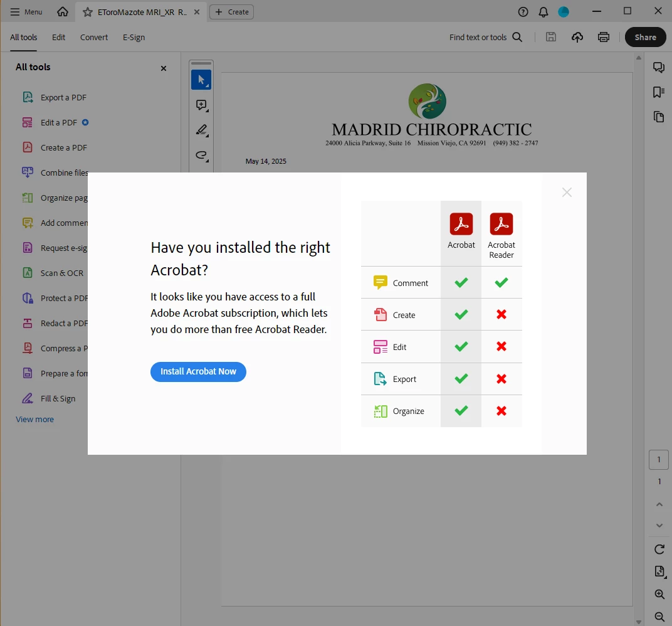Image resolution: width=672 pixels, height=626 pixels.
Task: Close the EToroMazote MRI_XR tab
Action: [197, 12]
